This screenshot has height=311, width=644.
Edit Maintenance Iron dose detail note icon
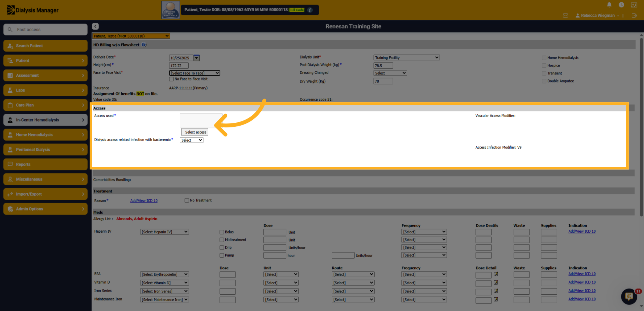(x=496, y=299)
